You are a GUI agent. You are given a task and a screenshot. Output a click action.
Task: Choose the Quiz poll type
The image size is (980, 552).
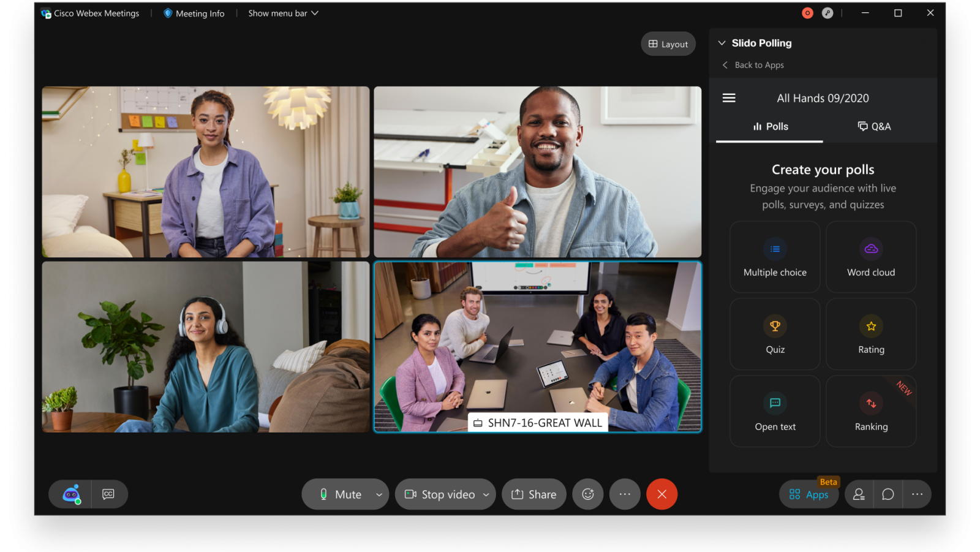tap(775, 335)
